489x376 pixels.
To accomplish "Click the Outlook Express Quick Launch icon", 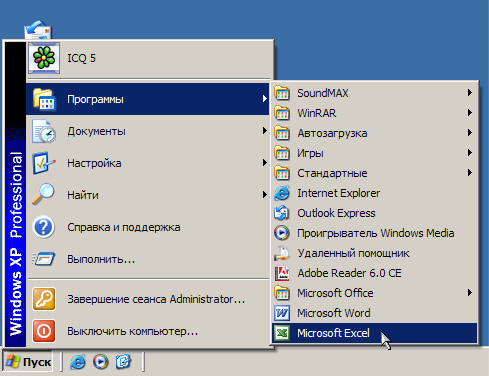I will (123, 362).
